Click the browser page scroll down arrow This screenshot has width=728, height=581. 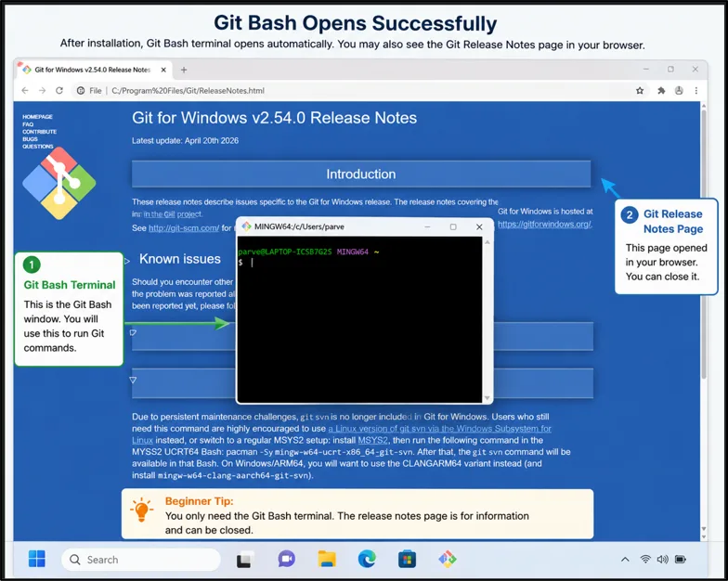coord(704,536)
